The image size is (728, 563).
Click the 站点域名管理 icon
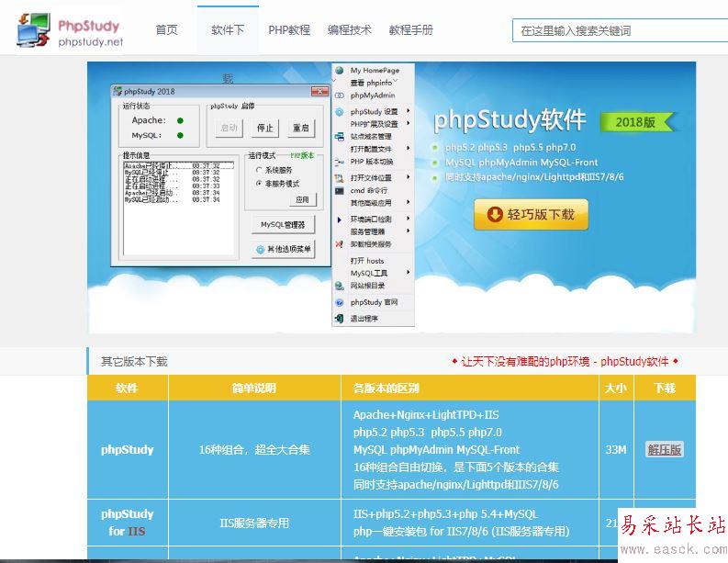pos(340,137)
